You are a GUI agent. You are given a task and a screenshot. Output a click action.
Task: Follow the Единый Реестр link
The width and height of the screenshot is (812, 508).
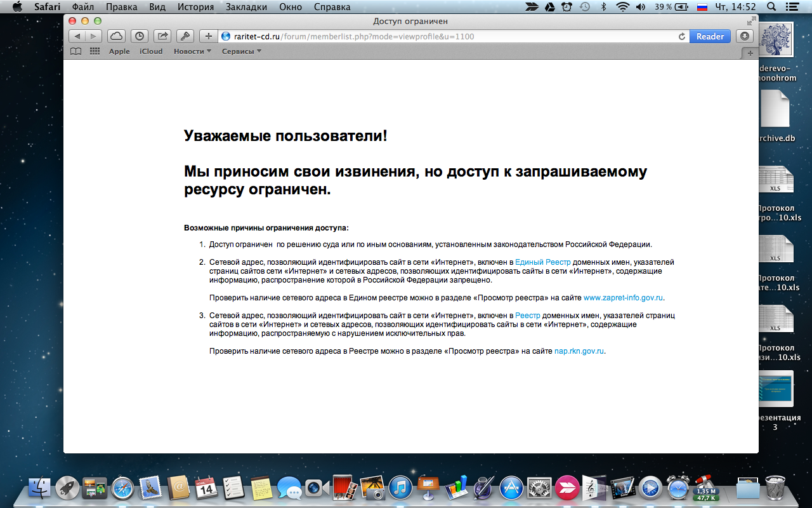[x=542, y=262]
